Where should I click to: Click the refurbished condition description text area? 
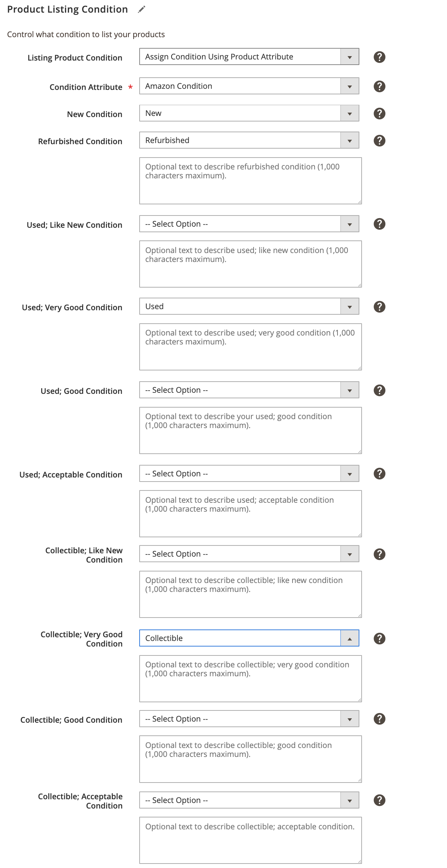251,181
